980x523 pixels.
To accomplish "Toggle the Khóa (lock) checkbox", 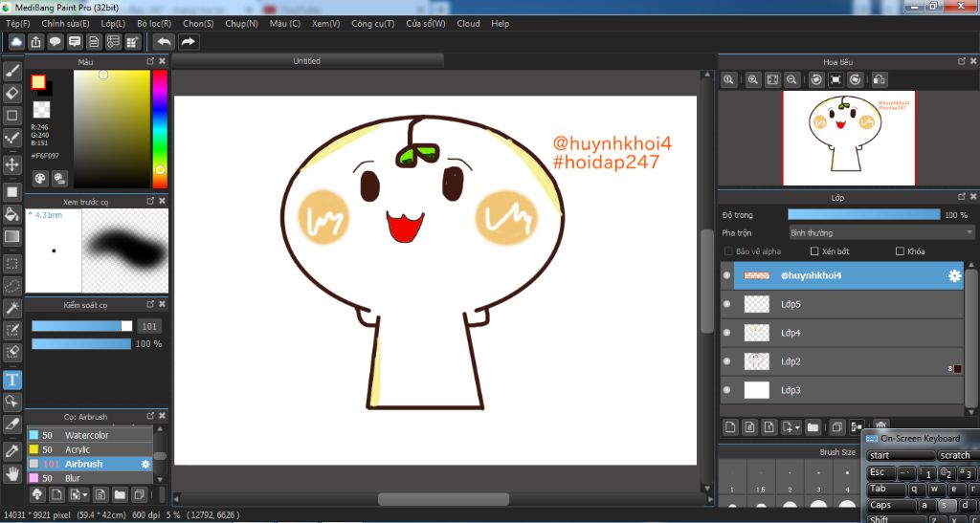I will 900,251.
